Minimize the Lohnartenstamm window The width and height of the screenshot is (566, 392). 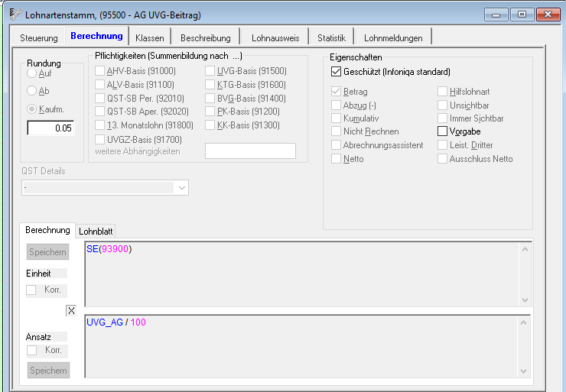(496, 15)
